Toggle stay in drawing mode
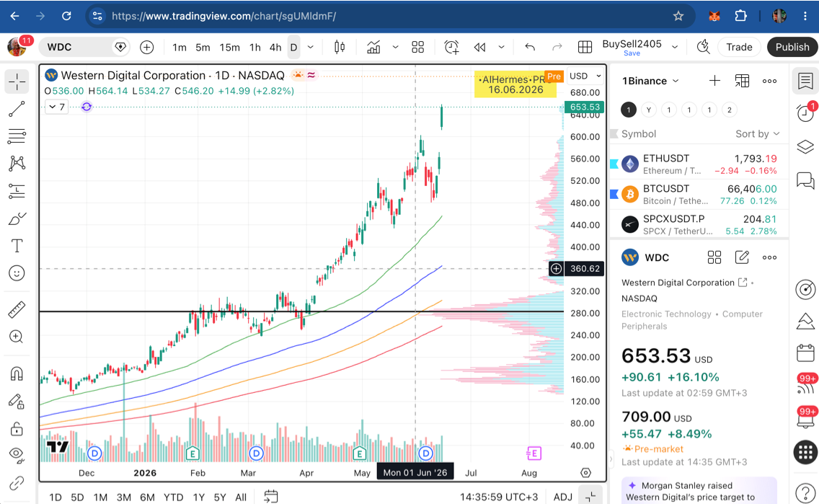 17,401
